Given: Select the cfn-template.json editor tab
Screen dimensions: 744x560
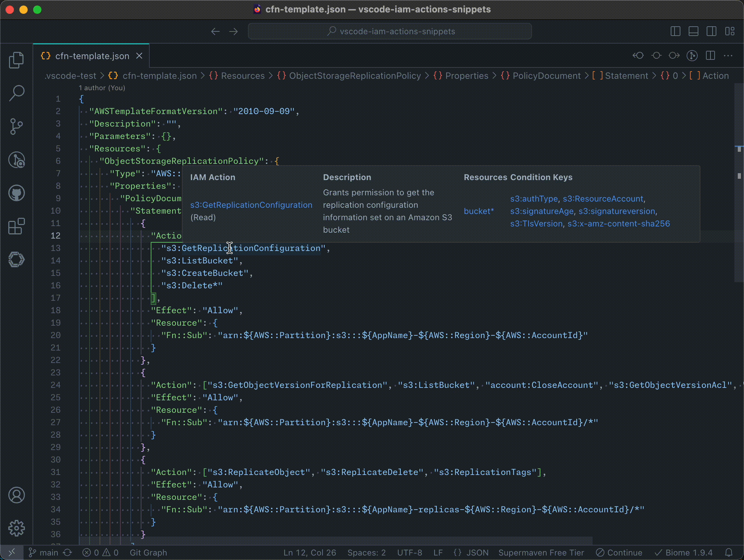Looking at the screenshot, I should [x=92, y=56].
